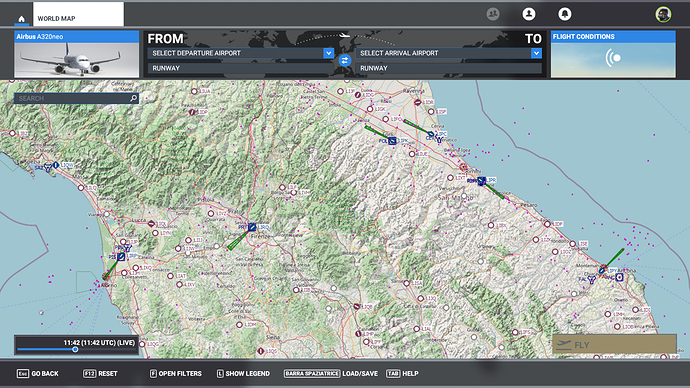Select Rimini LIPR airport icon
The image size is (690, 388).
point(481,180)
